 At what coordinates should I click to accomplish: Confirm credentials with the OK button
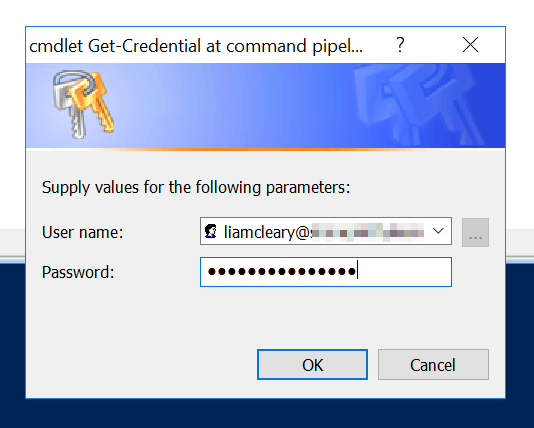coord(312,364)
